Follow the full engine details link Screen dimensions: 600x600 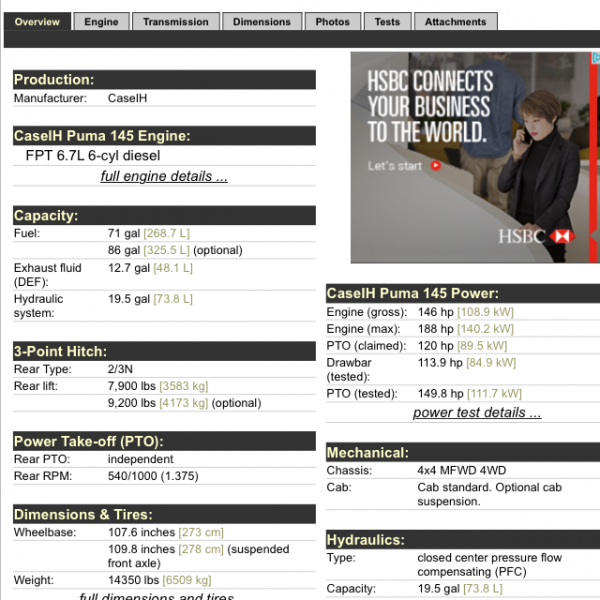(164, 176)
